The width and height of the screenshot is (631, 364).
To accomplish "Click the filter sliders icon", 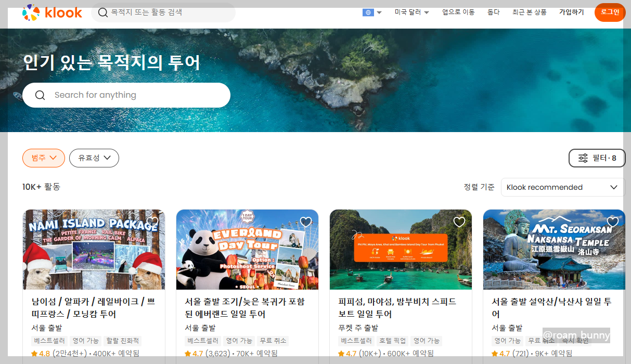I will [583, 158].
